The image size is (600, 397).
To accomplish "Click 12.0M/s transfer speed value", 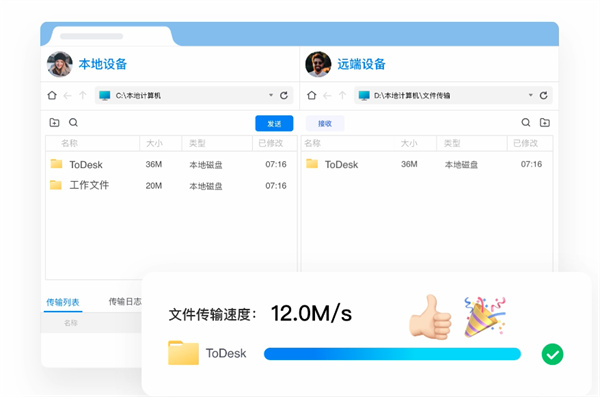I will [311, 314].
